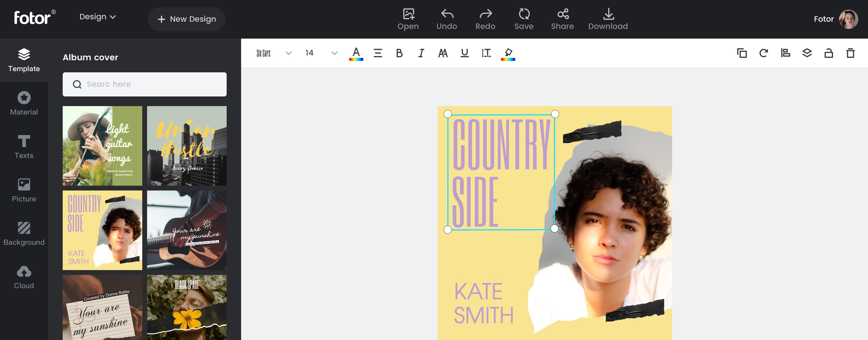Select the upper black tape sticker

(592, 132)
